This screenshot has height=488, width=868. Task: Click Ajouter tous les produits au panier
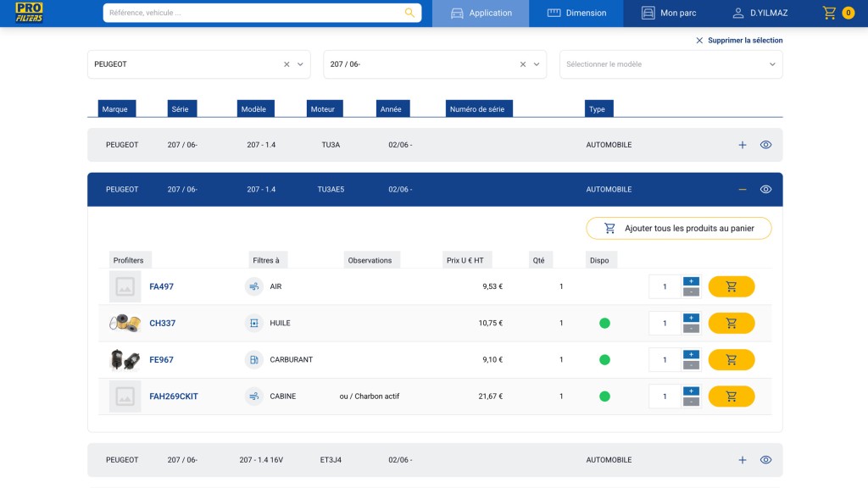tap(679, 228)
